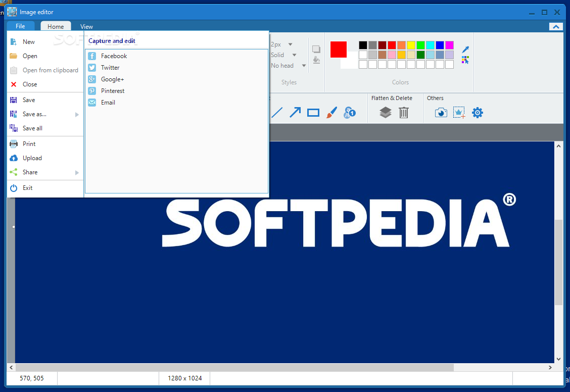This screenshot has width=570, height=392.
Task: Click the Upload cloud icon
Action: [14, 158]
